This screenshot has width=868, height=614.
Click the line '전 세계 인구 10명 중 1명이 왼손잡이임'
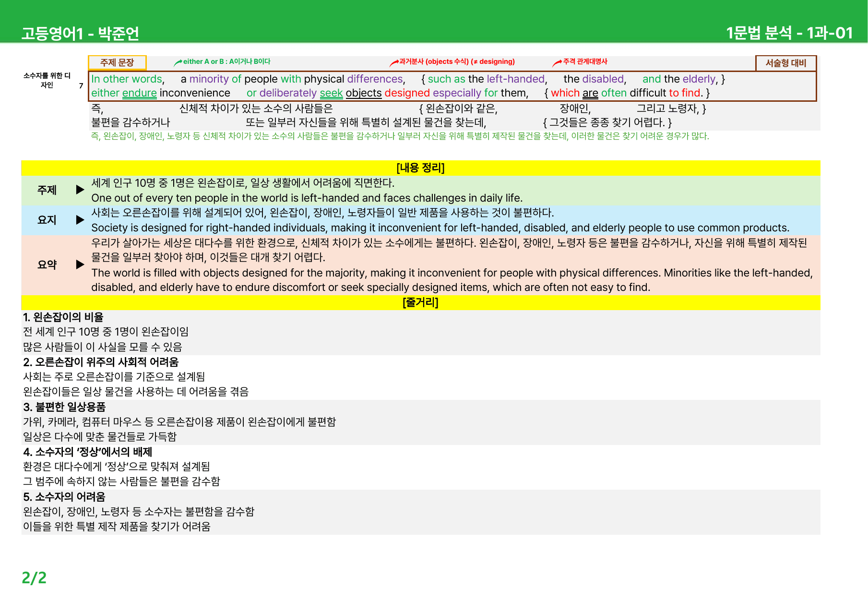click(106, 332)
